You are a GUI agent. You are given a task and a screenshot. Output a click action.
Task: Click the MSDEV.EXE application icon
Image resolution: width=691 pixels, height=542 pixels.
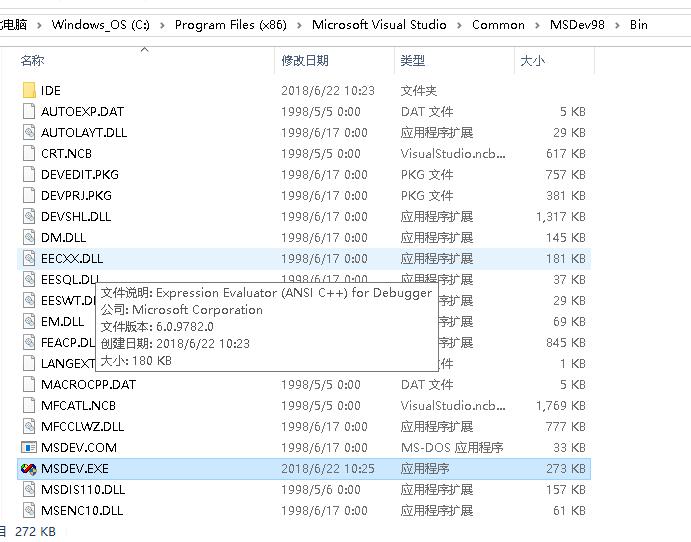pyautogui.click(x=28, y=468)
